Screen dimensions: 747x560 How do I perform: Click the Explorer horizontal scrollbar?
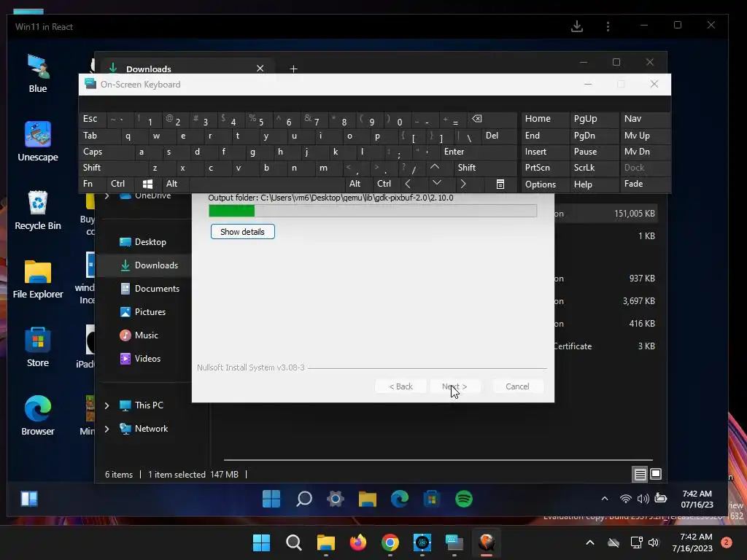point(438,460)
